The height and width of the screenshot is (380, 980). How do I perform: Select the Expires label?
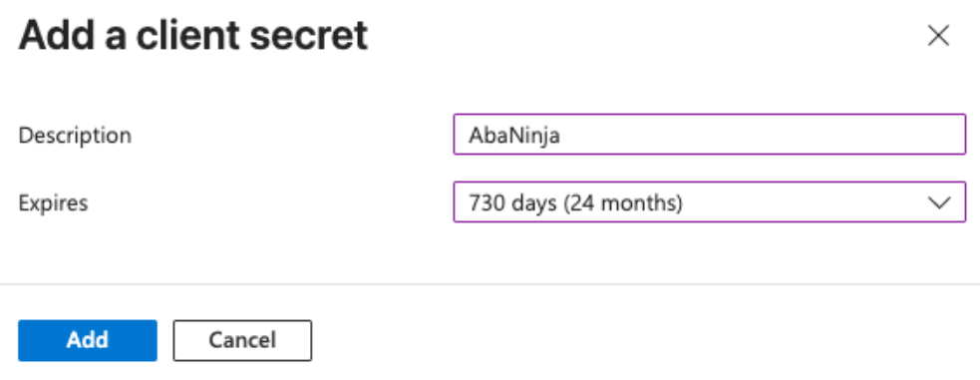[53, 203]
